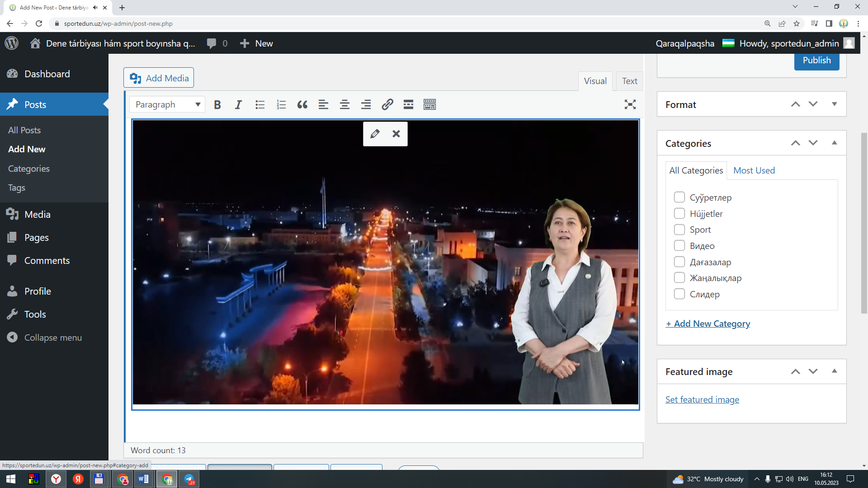Insert a bulleted list

pos(260,105)
